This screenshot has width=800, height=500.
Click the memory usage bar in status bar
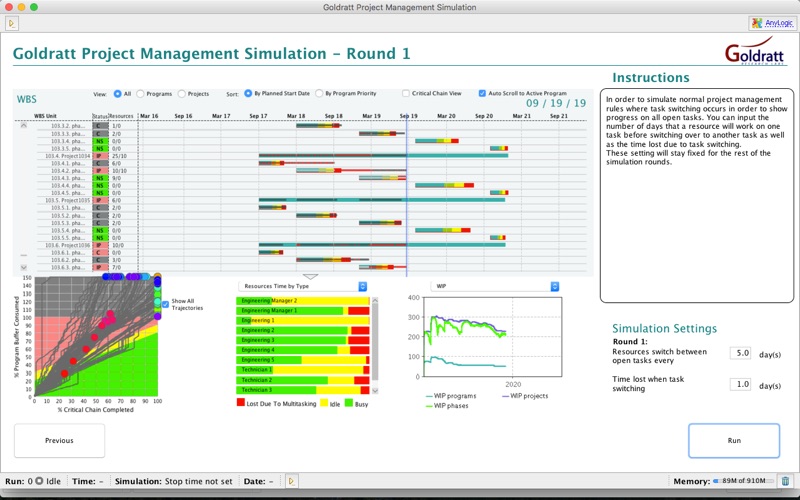744,481
